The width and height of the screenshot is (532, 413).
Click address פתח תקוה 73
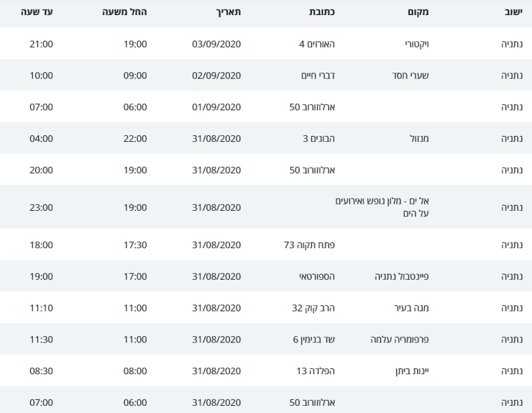[309, 245]
